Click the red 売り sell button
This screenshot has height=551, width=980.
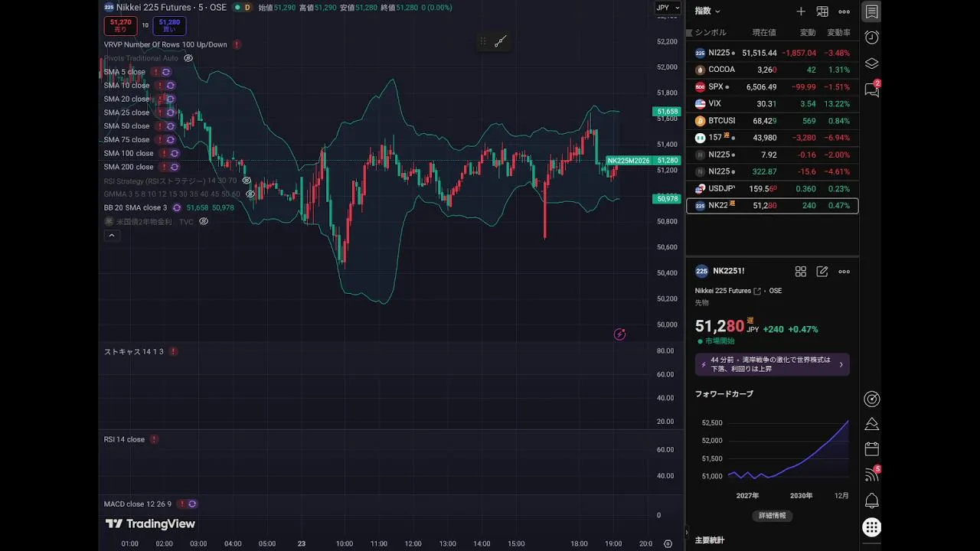click(x=120, y=26)
